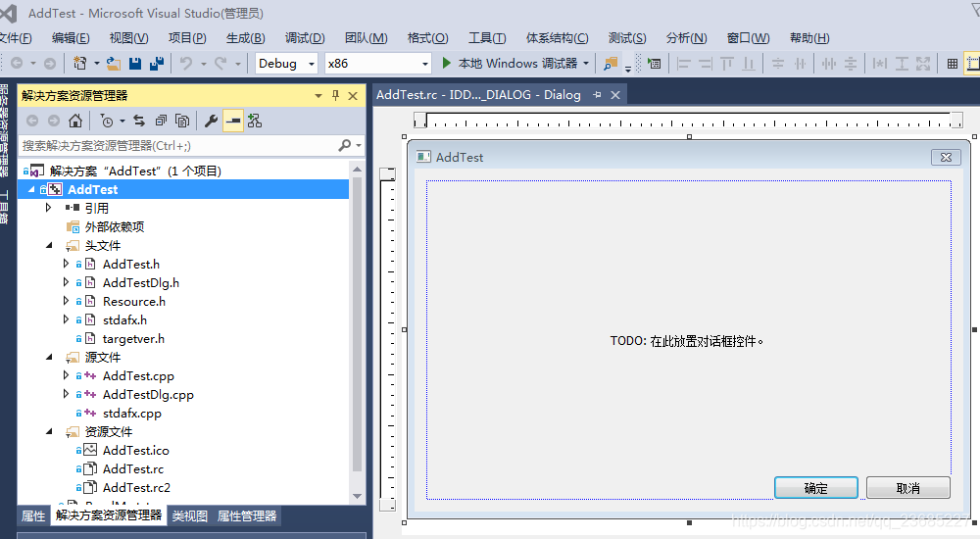Click the Solution Explorer vertical scrollbar thumb
The width and height of the screenshot is (980, 539).
357,324
